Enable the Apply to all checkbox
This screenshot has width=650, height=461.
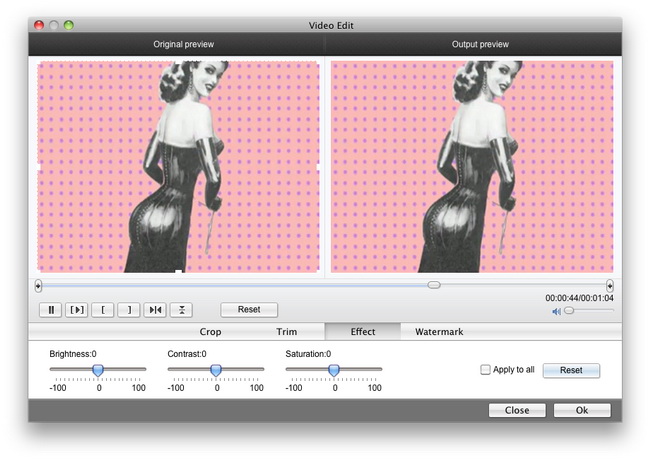485,369
